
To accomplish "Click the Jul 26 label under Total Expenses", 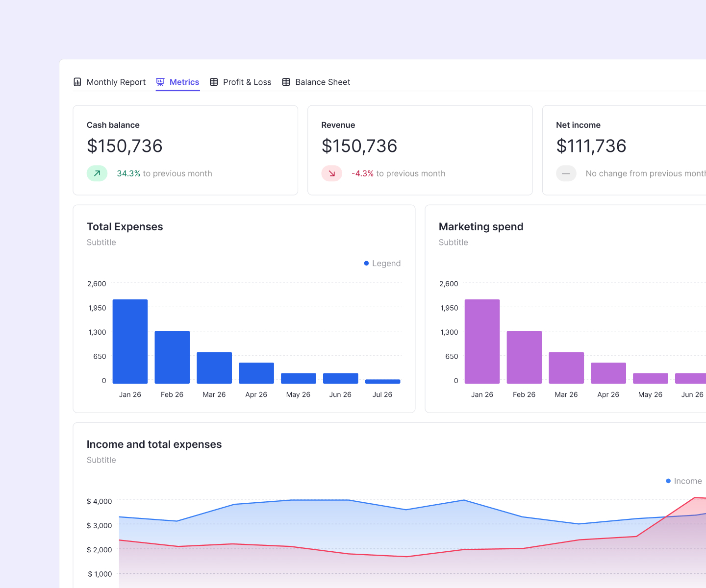I will 382,394.
